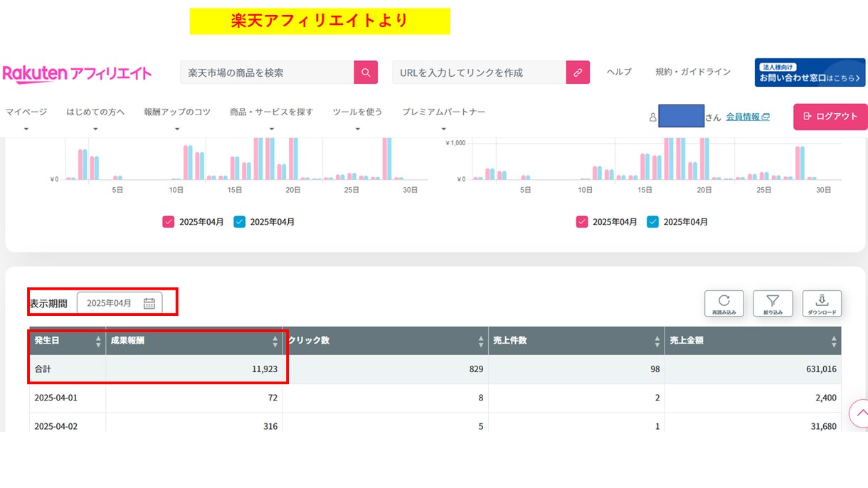Focus the URLを入力してリンクを作成 field
Viewport: 868px width, 488px height.
479,73
